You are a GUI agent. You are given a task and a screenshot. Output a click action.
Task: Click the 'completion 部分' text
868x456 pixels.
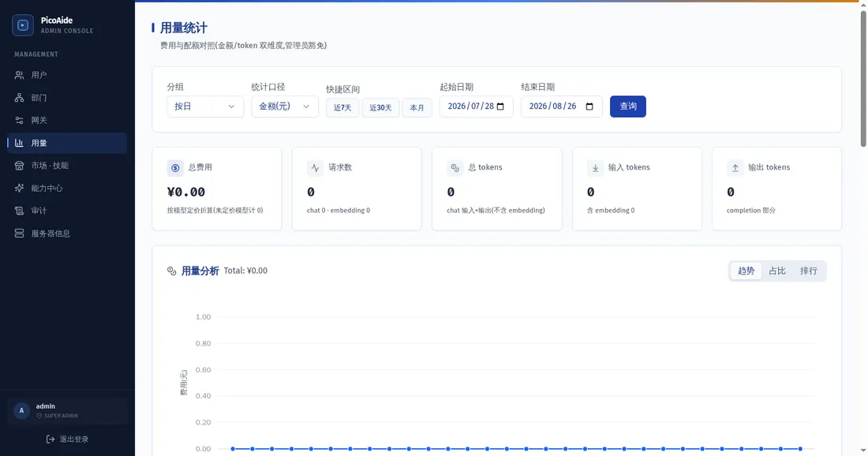[751, 211]
